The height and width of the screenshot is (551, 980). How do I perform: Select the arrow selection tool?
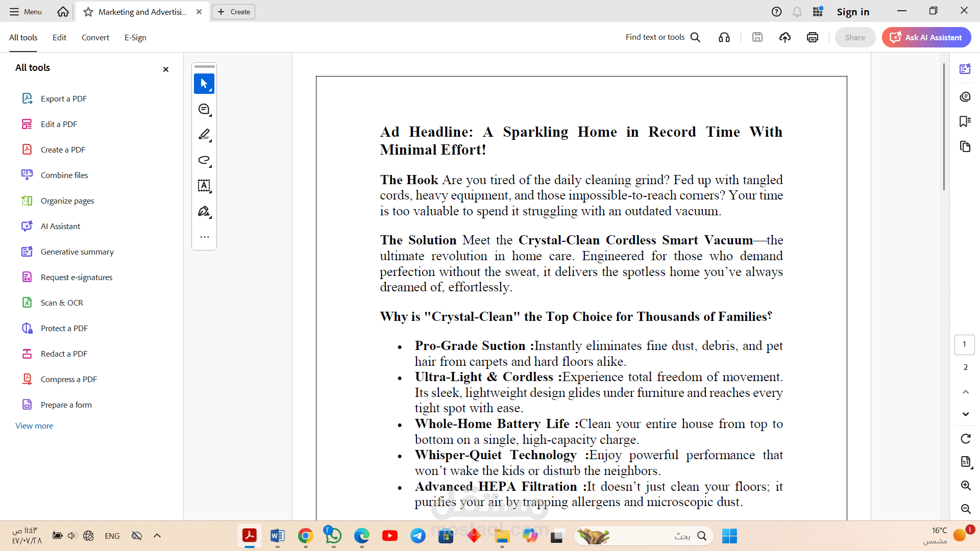[204, 84]
